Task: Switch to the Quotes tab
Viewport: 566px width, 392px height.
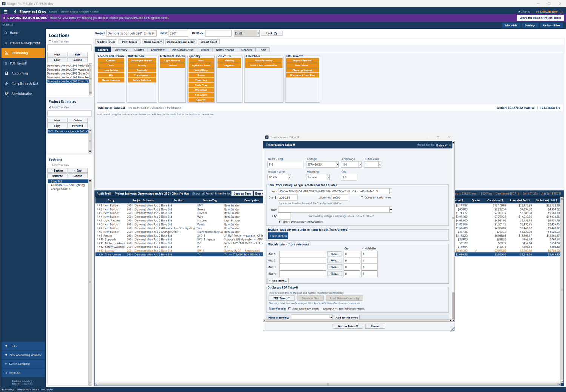Action: [139, 50]
